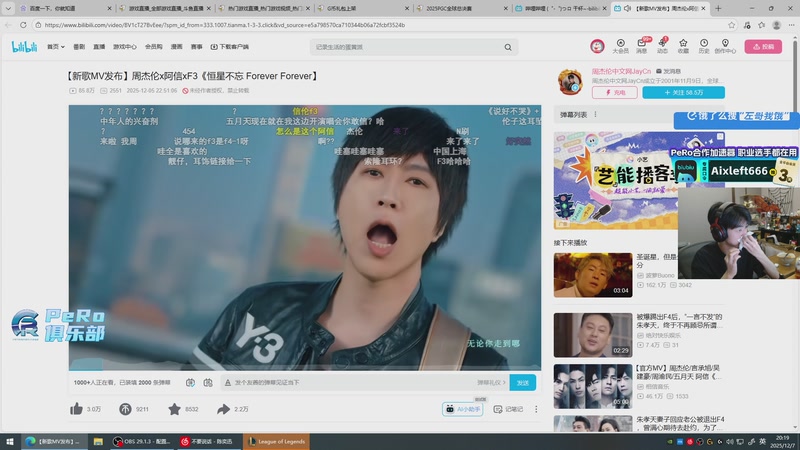Open the AI小助手 assistant button

pos(463,409)
